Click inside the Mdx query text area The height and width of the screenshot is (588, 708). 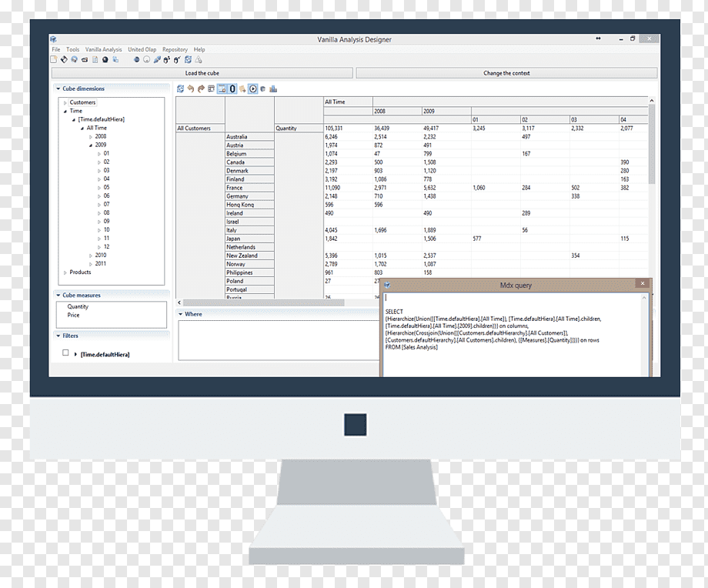tap(512, 335)
